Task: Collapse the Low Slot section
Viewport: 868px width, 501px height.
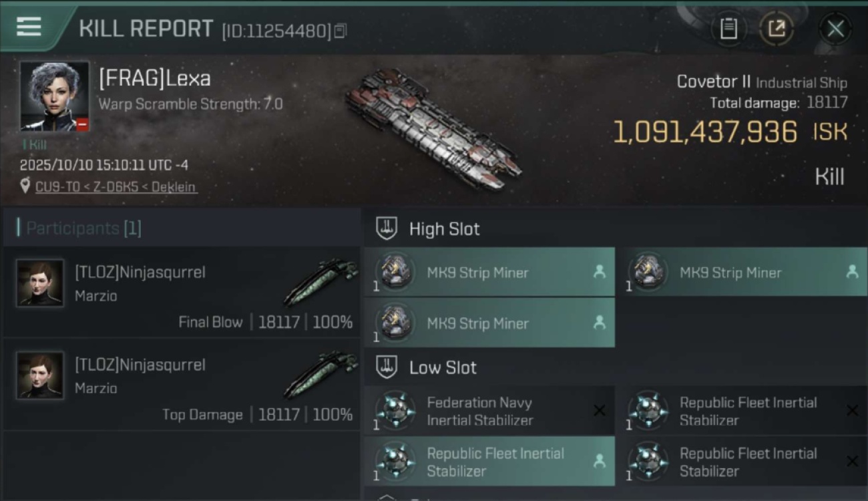Action: click(x=387, y=367)
